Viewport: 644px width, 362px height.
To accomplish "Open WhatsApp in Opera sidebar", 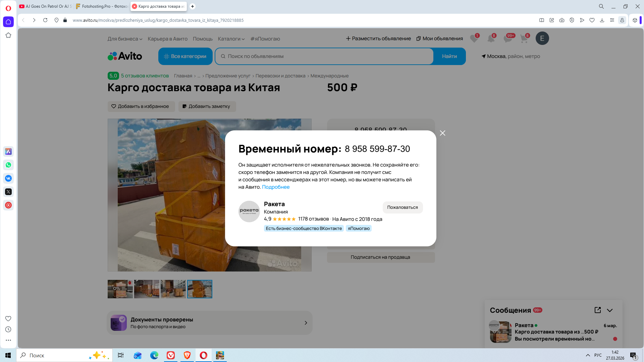I will [8, 165].
